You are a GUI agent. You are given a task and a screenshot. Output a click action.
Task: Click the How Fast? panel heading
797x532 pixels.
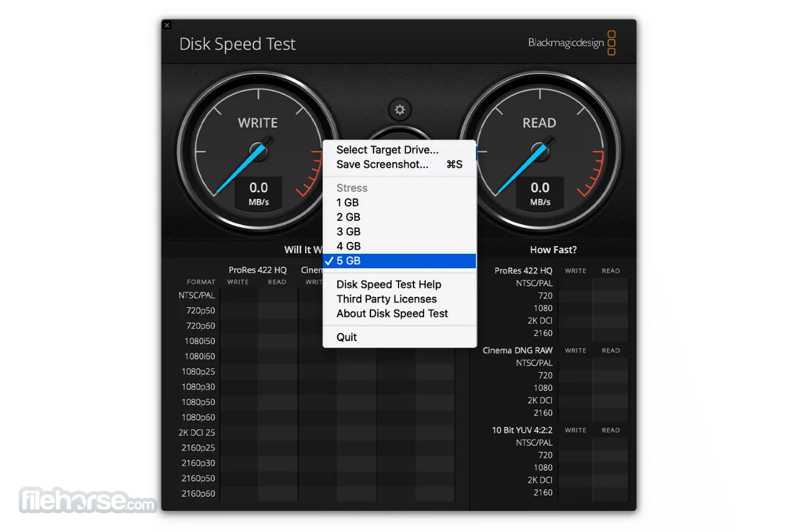tap(553, 249)
